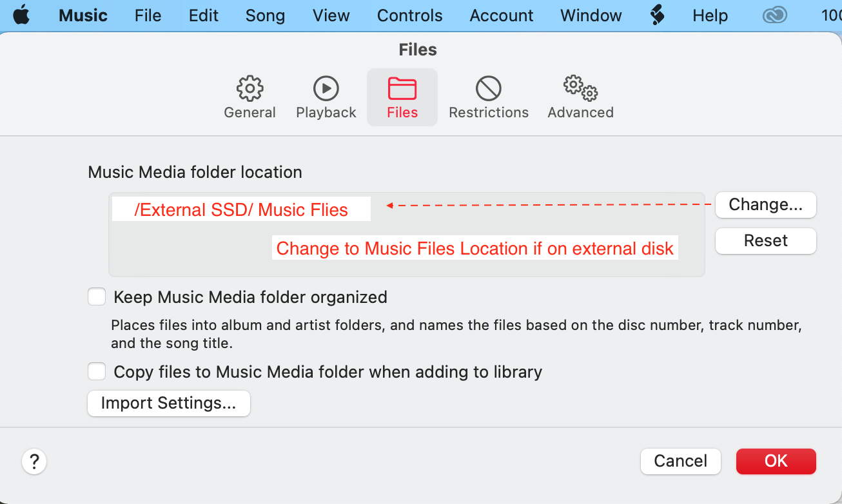The height and width of the screenshot is (504, 842).
Task: Open the Advanced double-gear icon
Action: (x=580, y=89)
